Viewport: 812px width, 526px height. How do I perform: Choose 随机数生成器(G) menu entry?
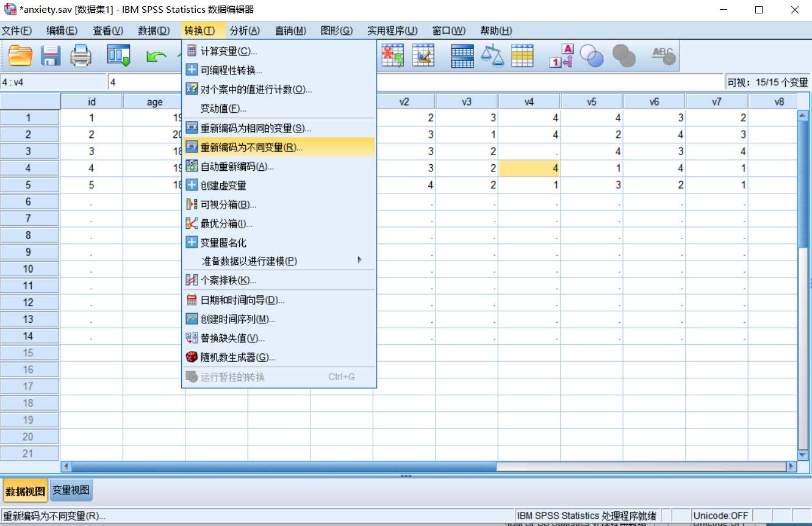279,358
